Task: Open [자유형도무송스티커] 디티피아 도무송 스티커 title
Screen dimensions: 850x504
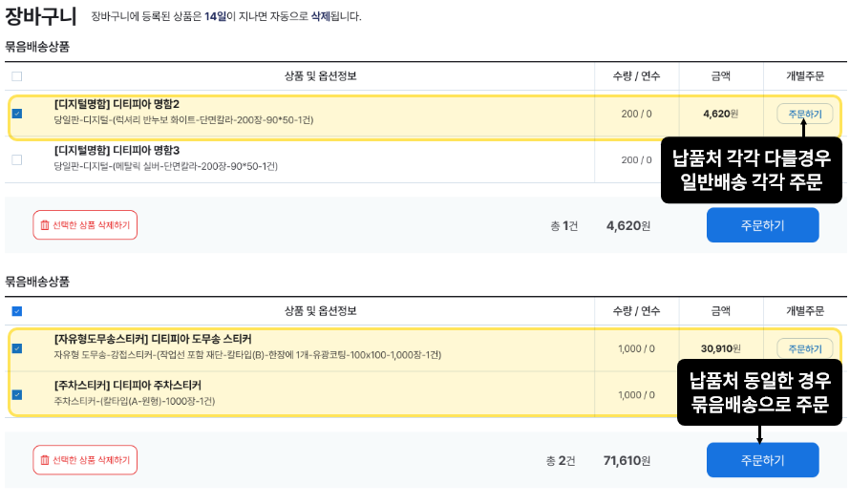Action: click(x=153, y=339)
